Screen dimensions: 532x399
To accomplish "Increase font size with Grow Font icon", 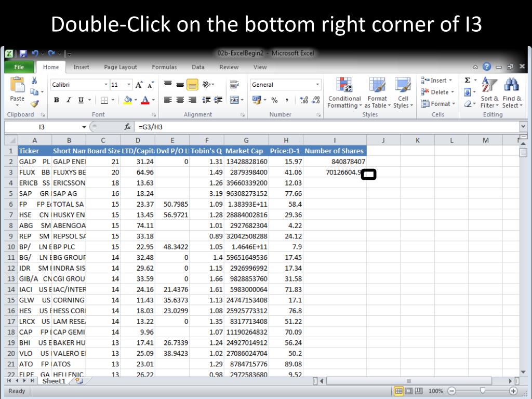I will pos(139,85).
